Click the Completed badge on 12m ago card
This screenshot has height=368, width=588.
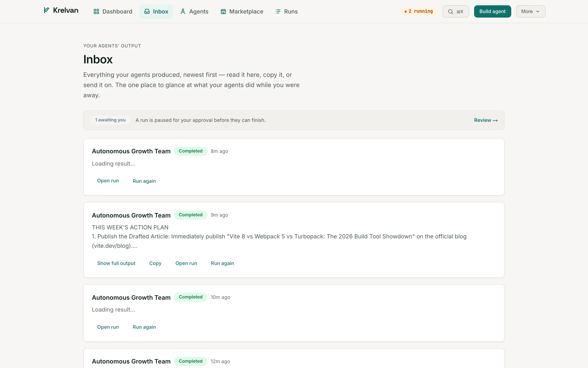191,361
